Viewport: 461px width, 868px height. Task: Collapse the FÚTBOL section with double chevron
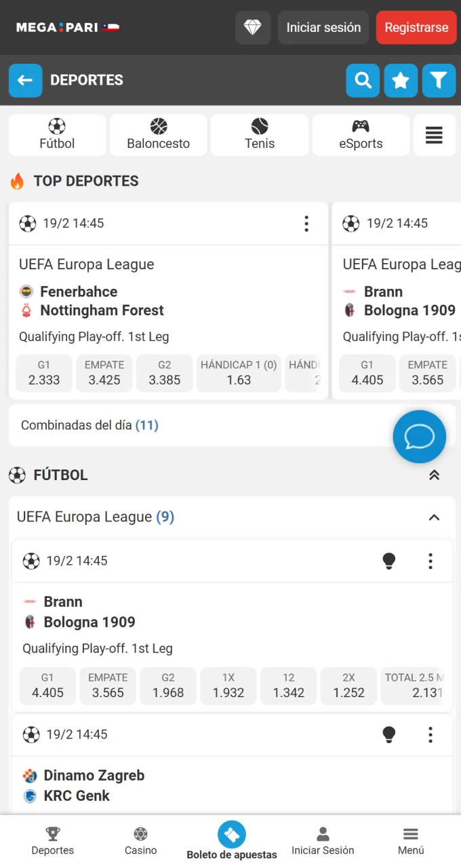(434, 475)
